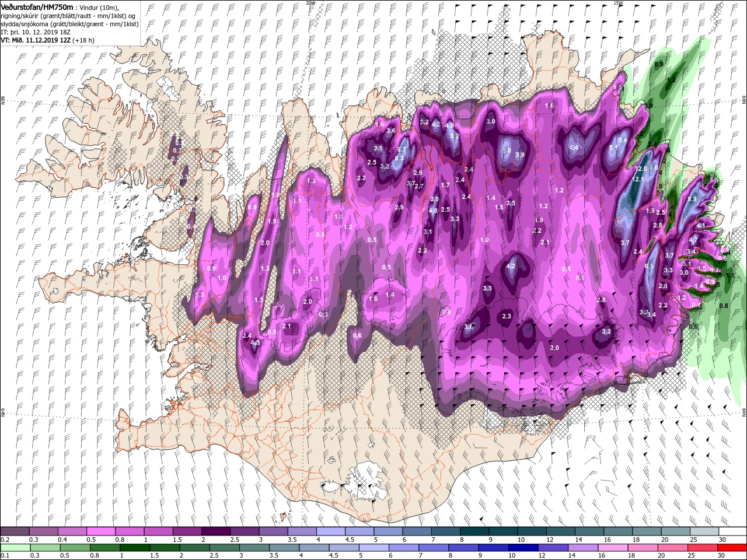Click the '5.4' value in the northeast
747x560 pixels.
623,140
